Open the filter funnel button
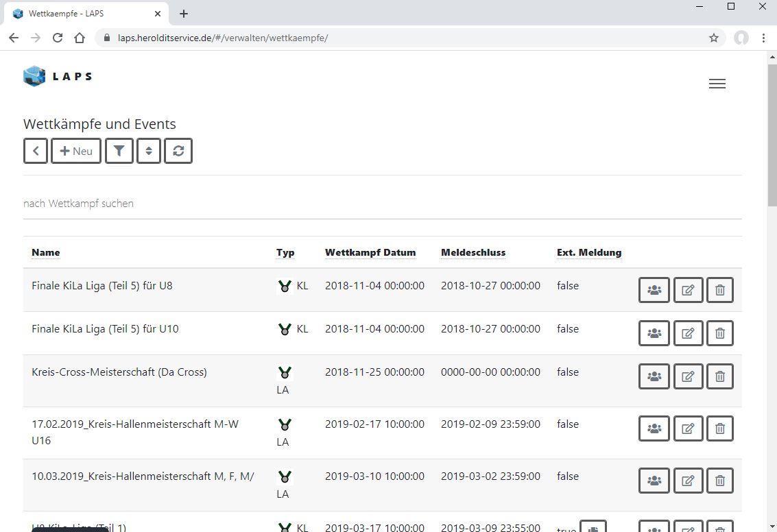The image size is (777, 532). coord(119,151)
